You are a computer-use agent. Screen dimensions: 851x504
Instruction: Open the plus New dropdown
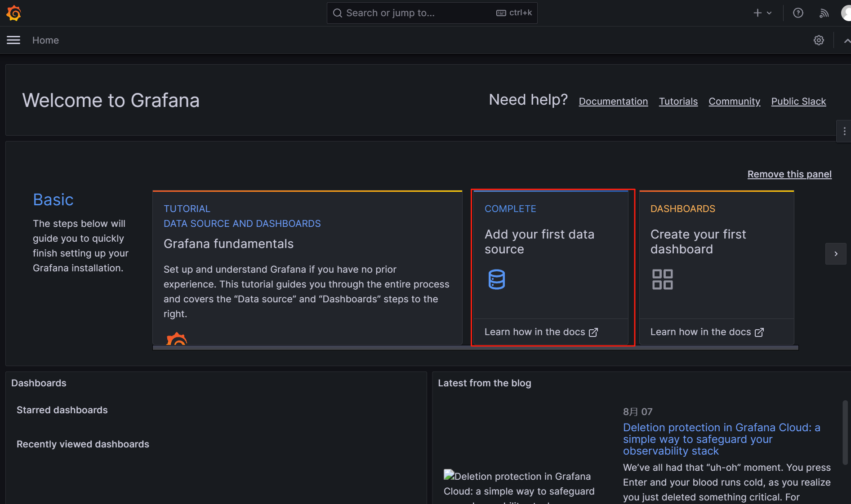(x=762, y=13)
